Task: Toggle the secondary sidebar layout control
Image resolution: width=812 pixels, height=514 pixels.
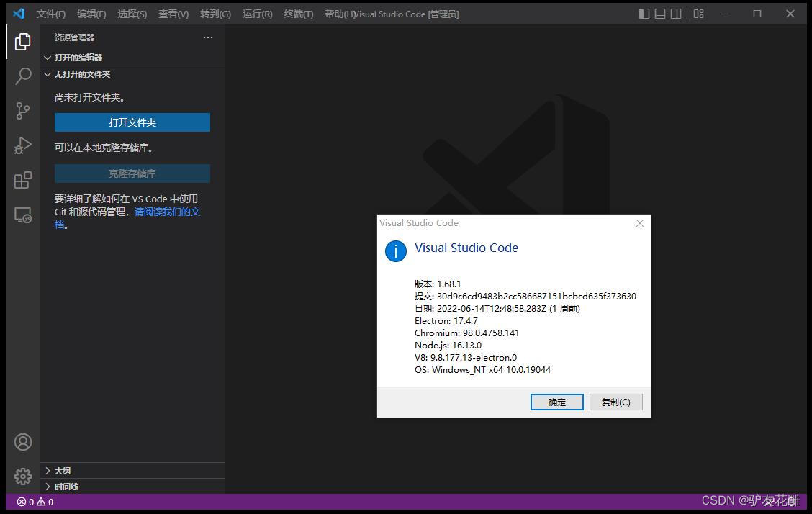Action: [676, 13]
